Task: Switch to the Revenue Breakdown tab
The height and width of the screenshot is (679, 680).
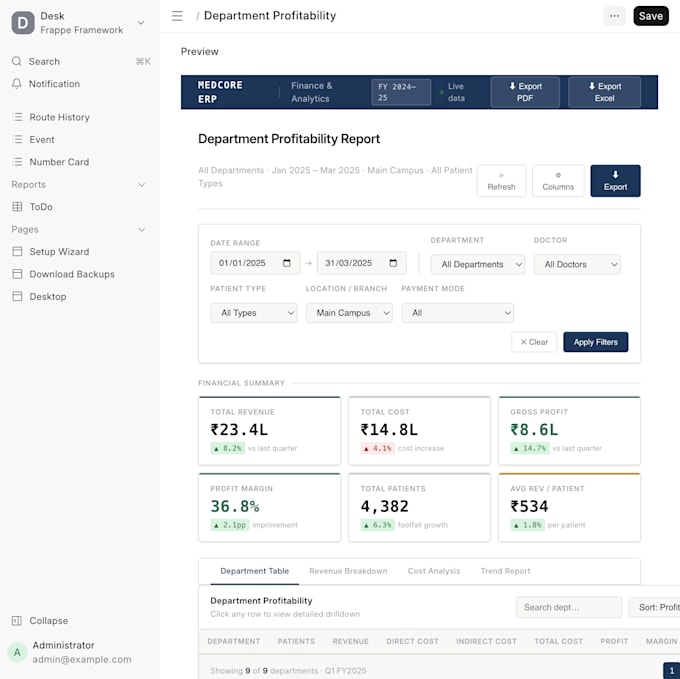Action: pos(348,571)
